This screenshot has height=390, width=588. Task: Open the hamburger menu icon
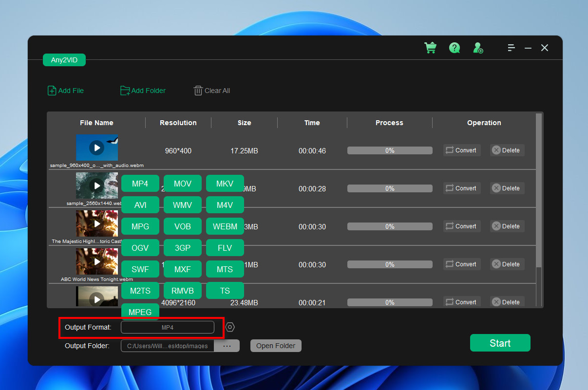tap(511, 48)
